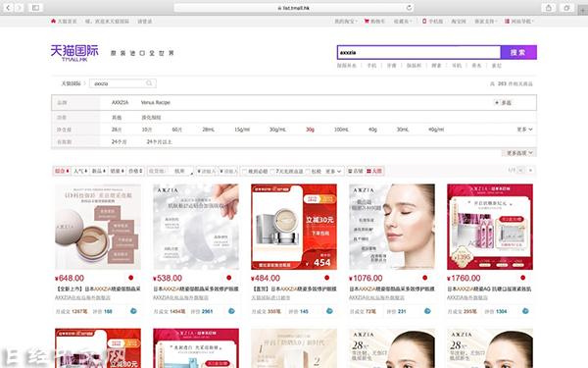Reload the page with the refresh icon

click(x=409, y=8)
